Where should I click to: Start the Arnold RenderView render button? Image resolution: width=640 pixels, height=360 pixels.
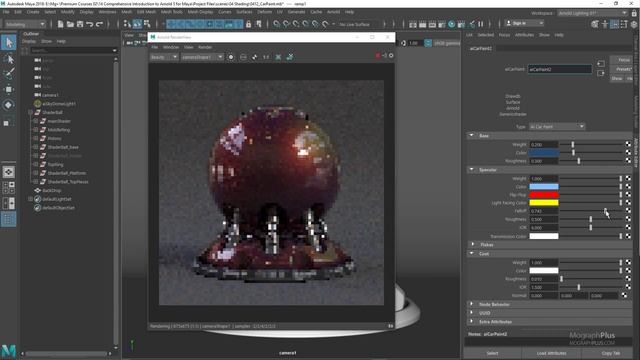point(231,57)
